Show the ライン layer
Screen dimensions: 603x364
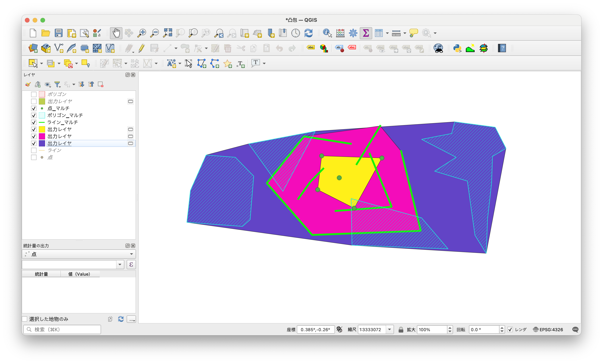(x=34, y=150)
